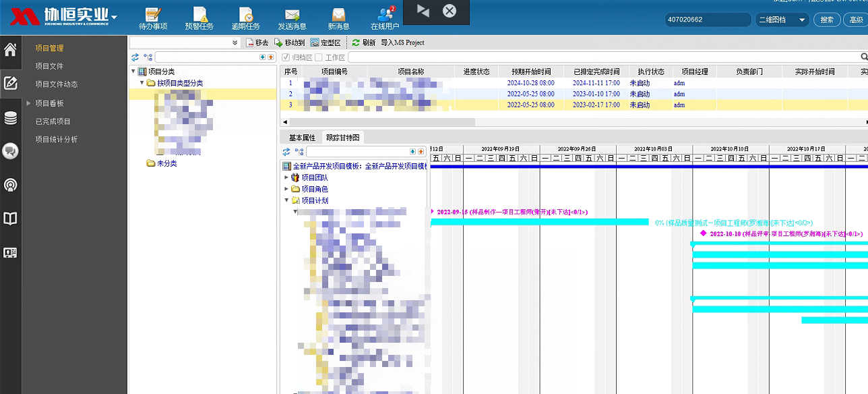Click the home icon in left sidebar
The height and width of the screenshot is (394, 868).
pyautogui.click(x=10, y=50)
